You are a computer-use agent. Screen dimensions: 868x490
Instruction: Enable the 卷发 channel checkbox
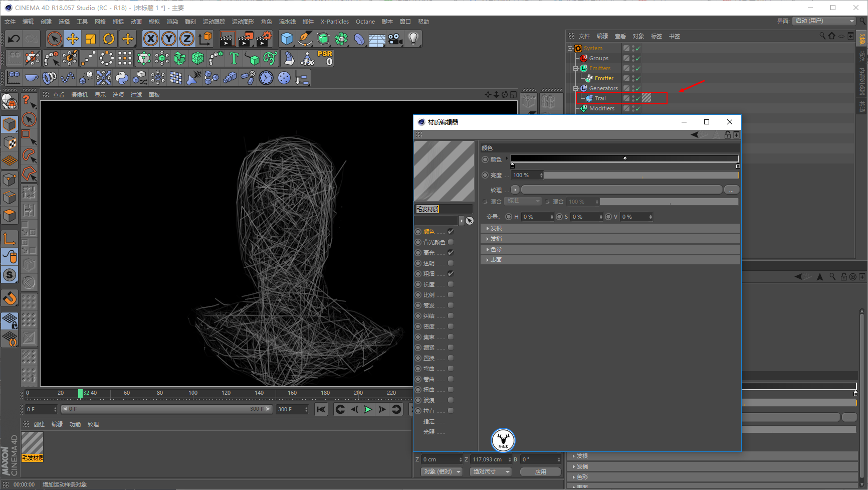point(451,305)
